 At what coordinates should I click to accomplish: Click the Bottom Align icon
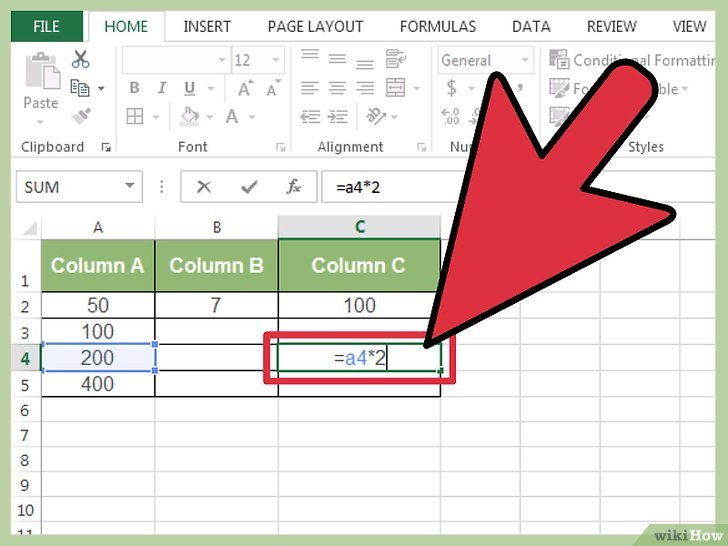[365, 64]
